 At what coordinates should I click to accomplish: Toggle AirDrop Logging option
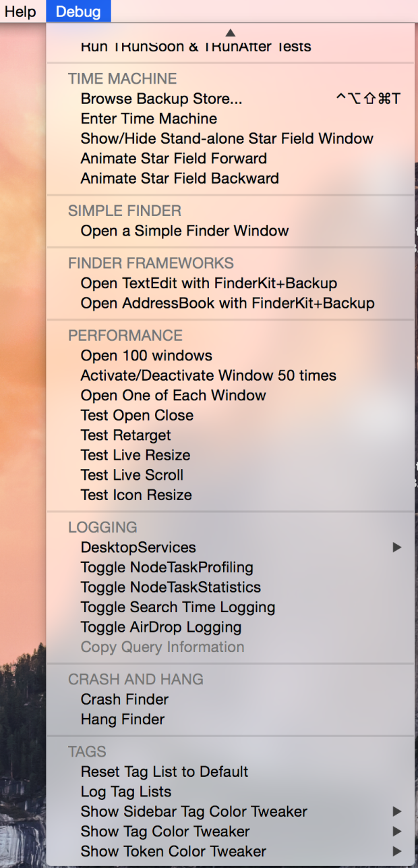160,627
